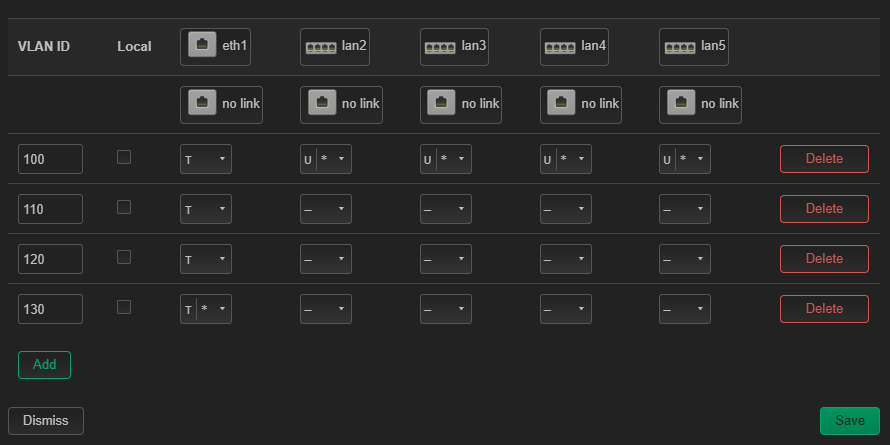890x445 pixels.
Task: Click the lan2 switch port icon
Action: click(x=321, y=48)
